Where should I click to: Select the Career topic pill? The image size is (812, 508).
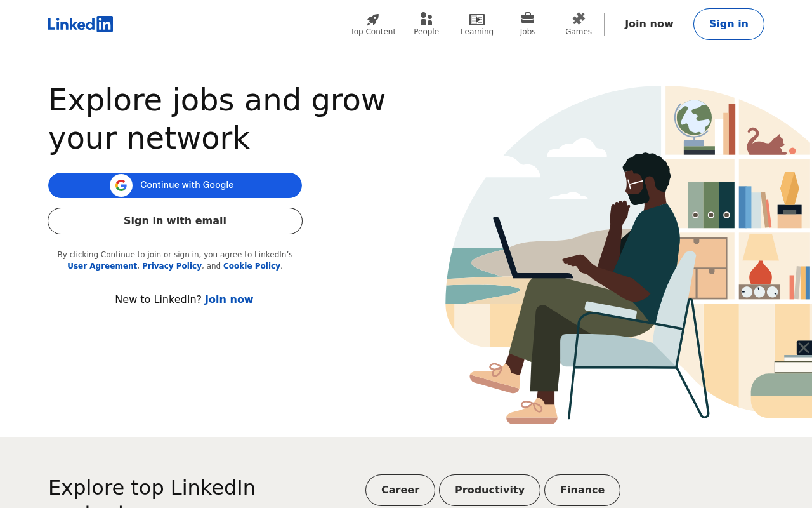click(x=400, y=490)
